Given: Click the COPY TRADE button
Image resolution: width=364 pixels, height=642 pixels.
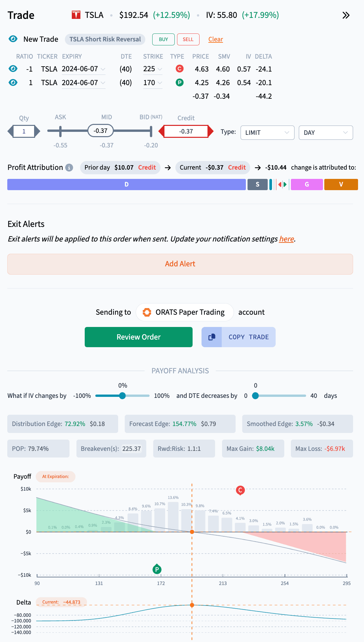Looking at the screenshot, I should pyautogui.click(x=239, y=337).
